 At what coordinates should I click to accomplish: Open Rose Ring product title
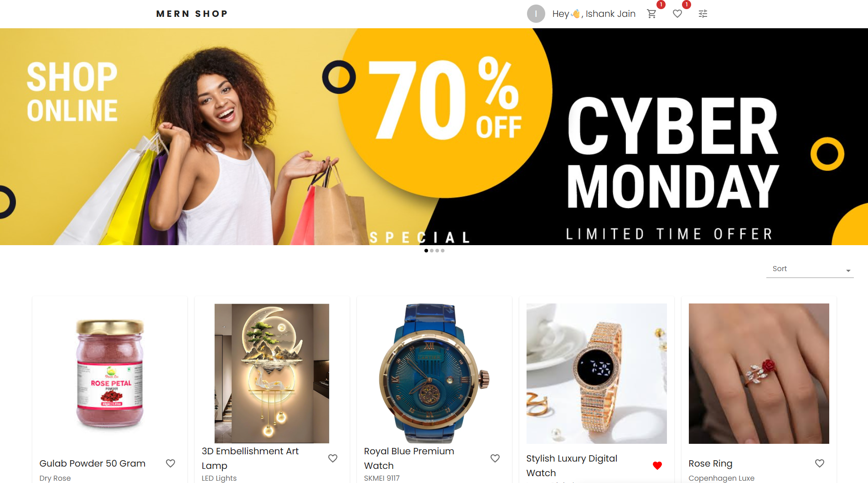click(711, 463)
